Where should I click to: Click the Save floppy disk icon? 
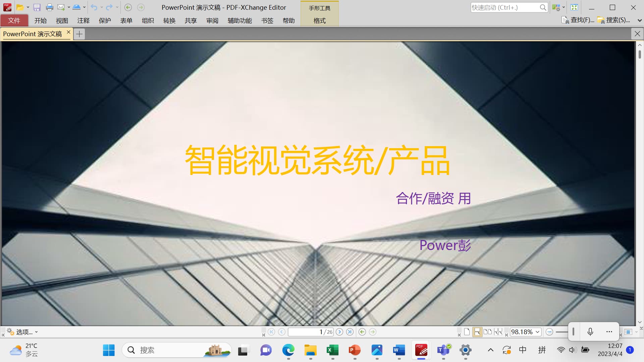[37, 7]
